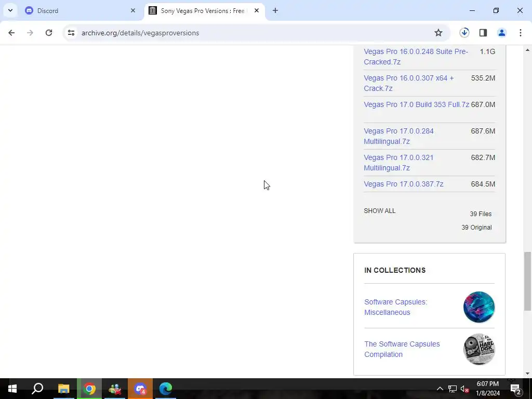This screenshot has width=532, height=399.
Task: Open the Windows Start menu
Action: 12,389
